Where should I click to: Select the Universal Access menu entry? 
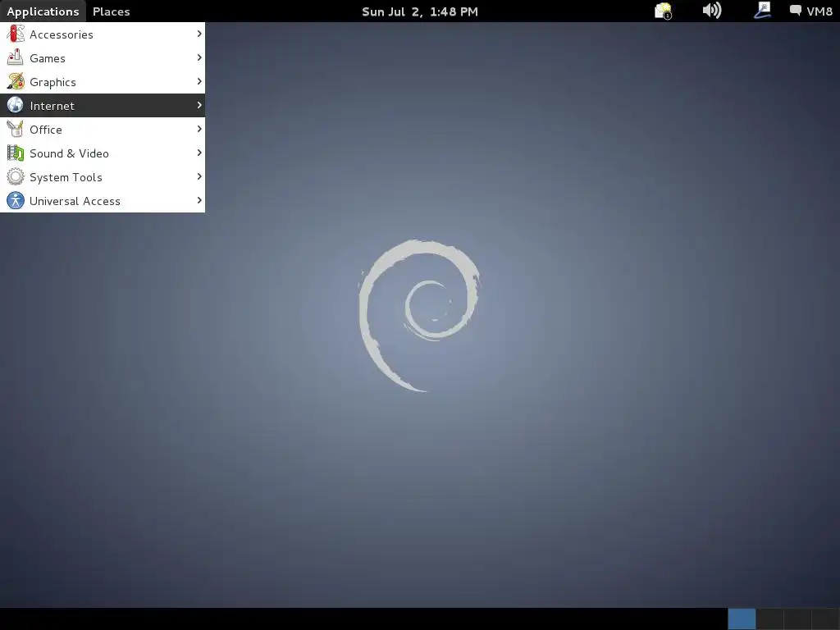103,200
